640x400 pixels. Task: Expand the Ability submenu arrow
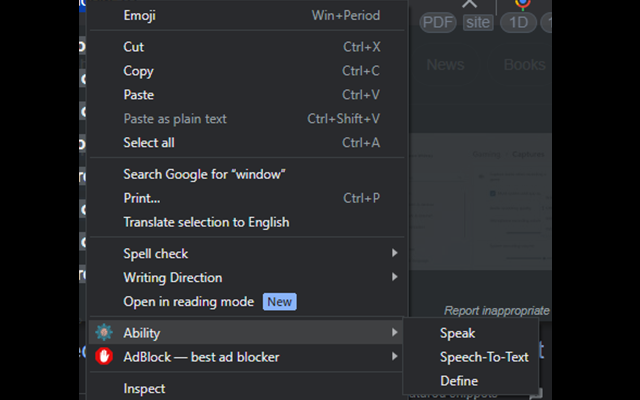(x=394, y=332)
